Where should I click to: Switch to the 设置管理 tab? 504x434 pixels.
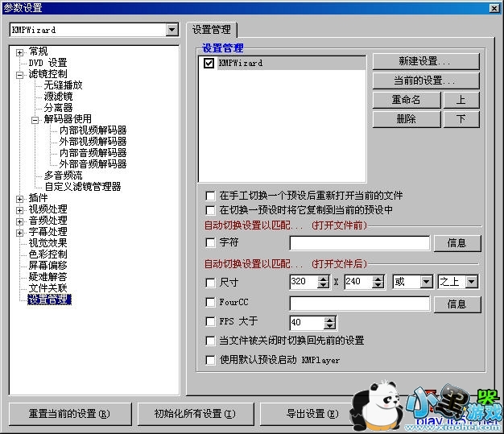point(212,30)
